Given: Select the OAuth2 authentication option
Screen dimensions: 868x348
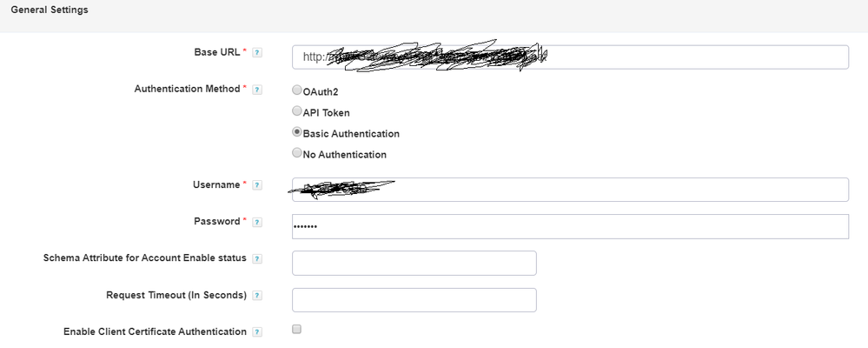Looking at the screenshot, I should pos(297,90).
